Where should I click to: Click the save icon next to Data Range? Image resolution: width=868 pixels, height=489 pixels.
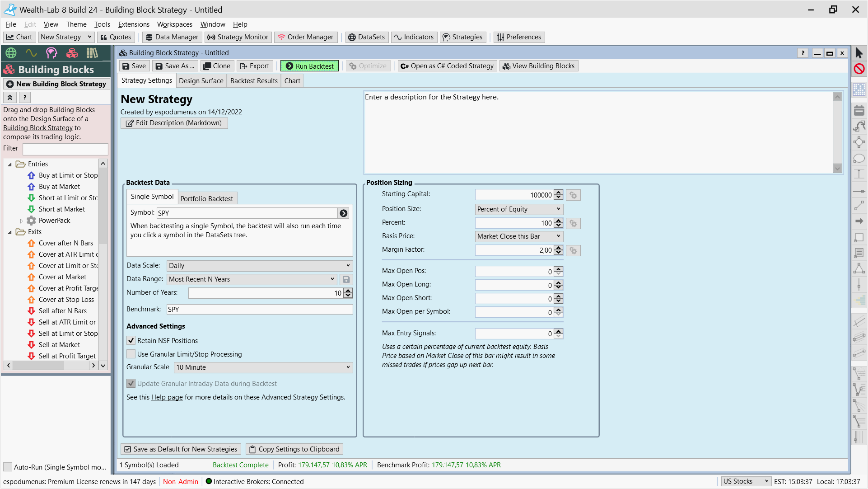pos(346,279)
